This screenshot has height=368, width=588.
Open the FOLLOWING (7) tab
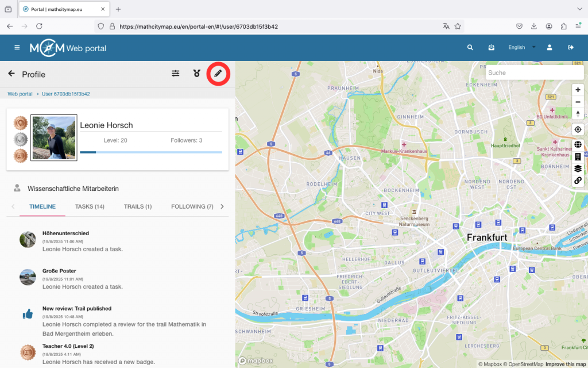[192, 206]
